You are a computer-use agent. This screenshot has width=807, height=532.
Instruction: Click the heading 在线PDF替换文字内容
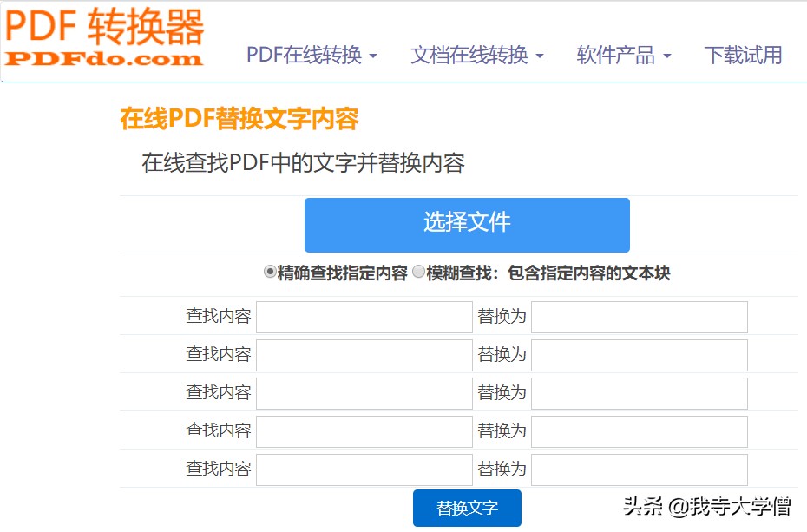pos(239,119)
